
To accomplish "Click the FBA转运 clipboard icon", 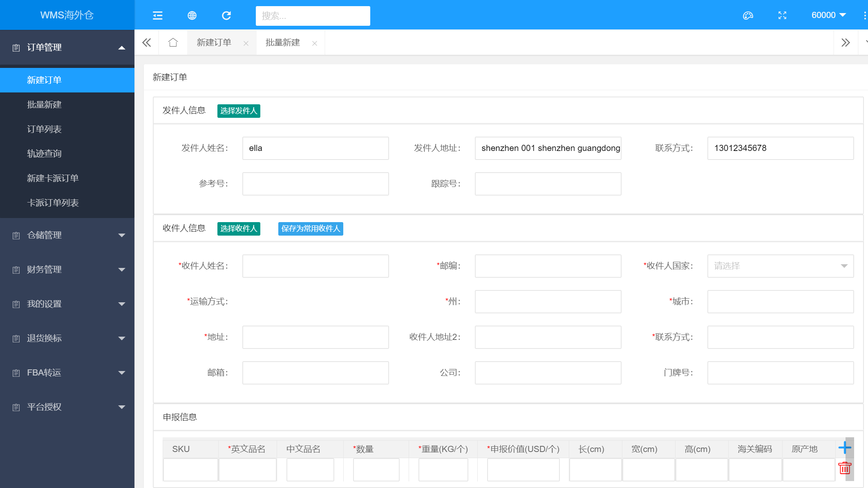I will [16, 373].
